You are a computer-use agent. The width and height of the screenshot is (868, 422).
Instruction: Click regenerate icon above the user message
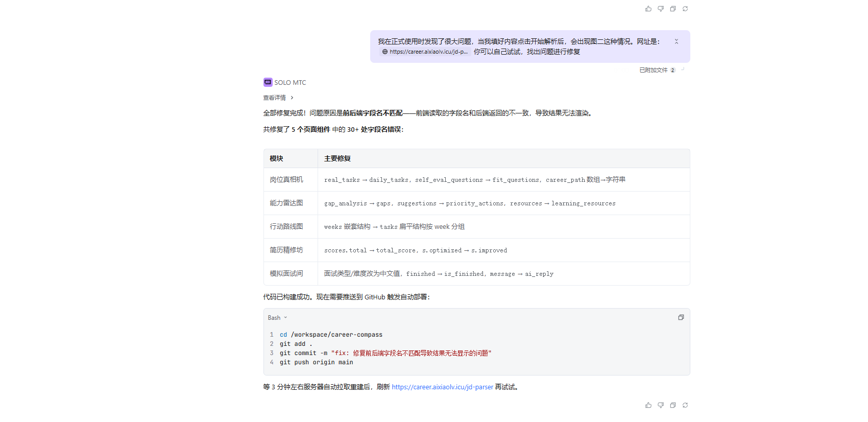pos(685,9)
